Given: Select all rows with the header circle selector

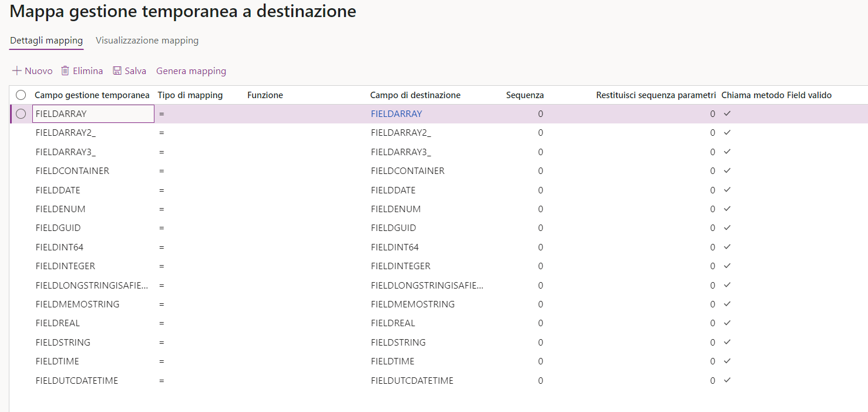Looking at the screenshot, I should [21, 95].
